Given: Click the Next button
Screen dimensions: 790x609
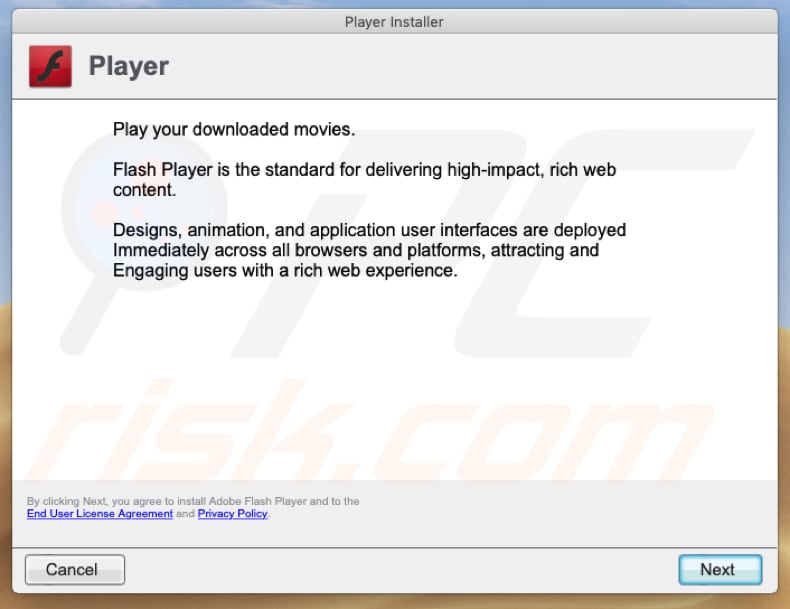Looking at the screenshot, I should [720, 570].
